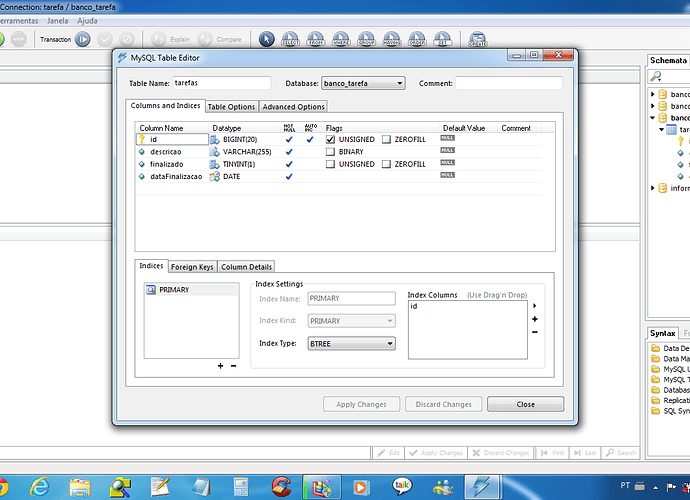Toggle NOT NULL for id column
Viewport: 690px width, 500px height.
tap(289, 140)
